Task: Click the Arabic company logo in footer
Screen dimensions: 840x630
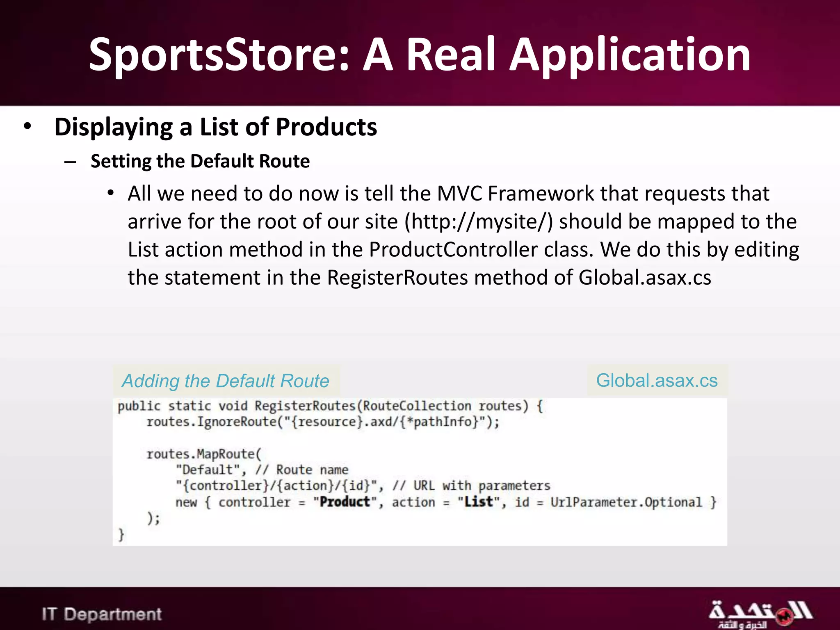Action: tap(760, 614)
